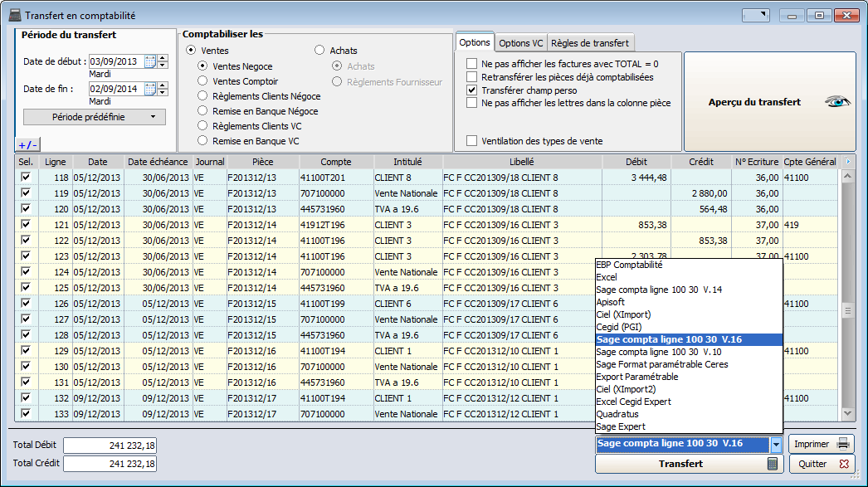This screenshot has width=868, height=487.
Task: Enable Retransférer les pièces déjà comptabilisées
Action: (471, 77)
